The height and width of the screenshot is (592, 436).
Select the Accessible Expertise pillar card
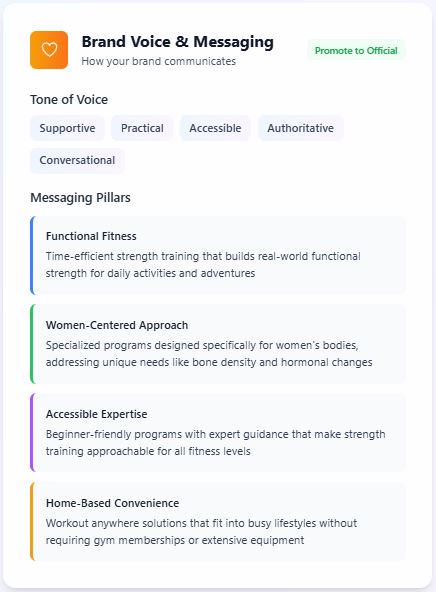click(x=218, y=433)
